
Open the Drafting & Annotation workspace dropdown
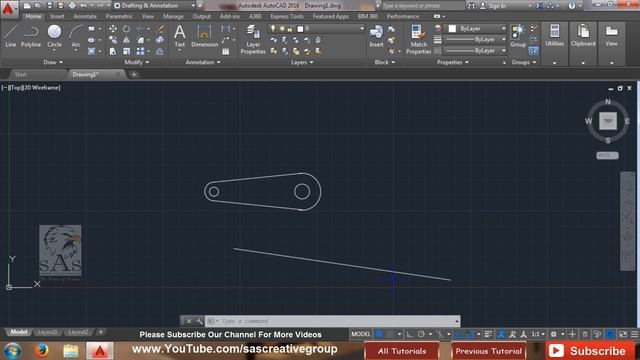coord(154,6)
